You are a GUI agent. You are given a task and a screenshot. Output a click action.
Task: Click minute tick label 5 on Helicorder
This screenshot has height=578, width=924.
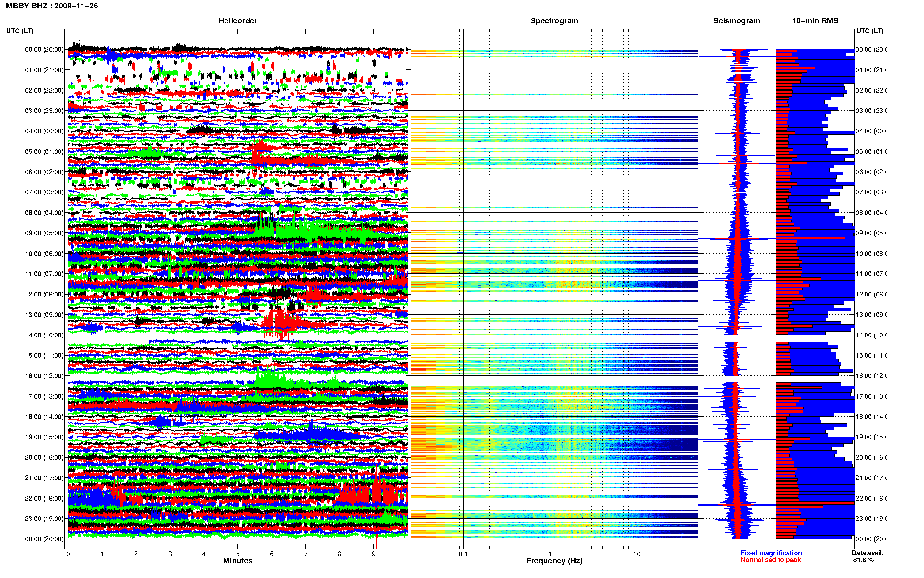[237, 554]
